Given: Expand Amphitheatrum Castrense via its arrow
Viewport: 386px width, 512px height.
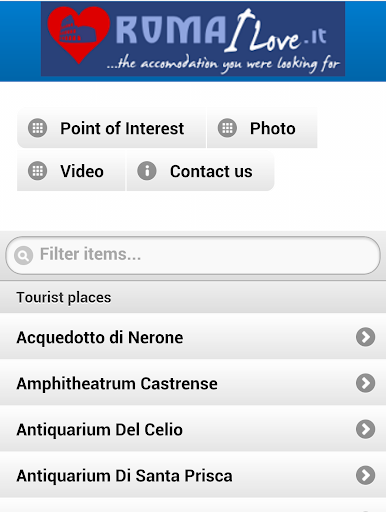Looking at the screenshot, I should (365, 383).
